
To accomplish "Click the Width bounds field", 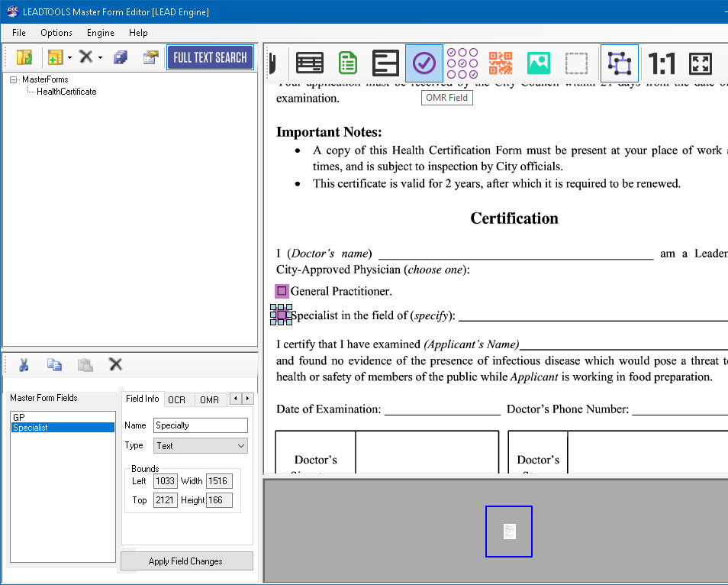I will (219, 481).
